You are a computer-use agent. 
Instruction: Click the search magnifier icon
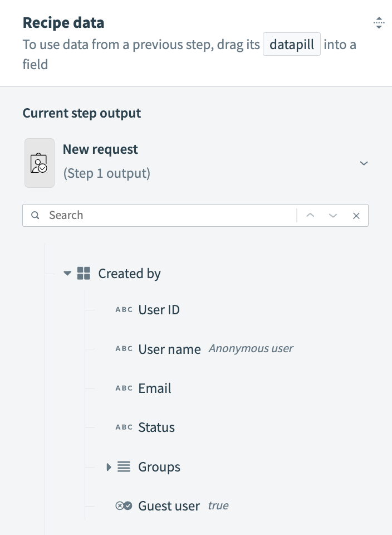36,216
